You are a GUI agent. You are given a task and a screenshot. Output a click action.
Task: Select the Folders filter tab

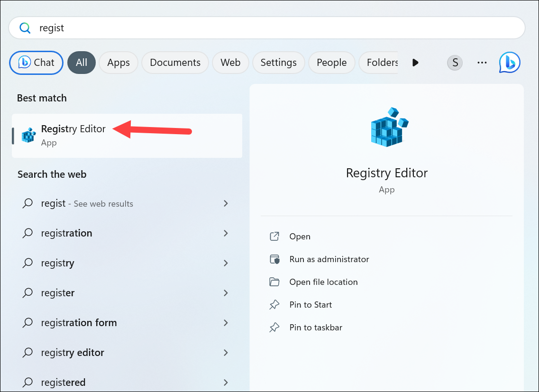tap(379, 63)
